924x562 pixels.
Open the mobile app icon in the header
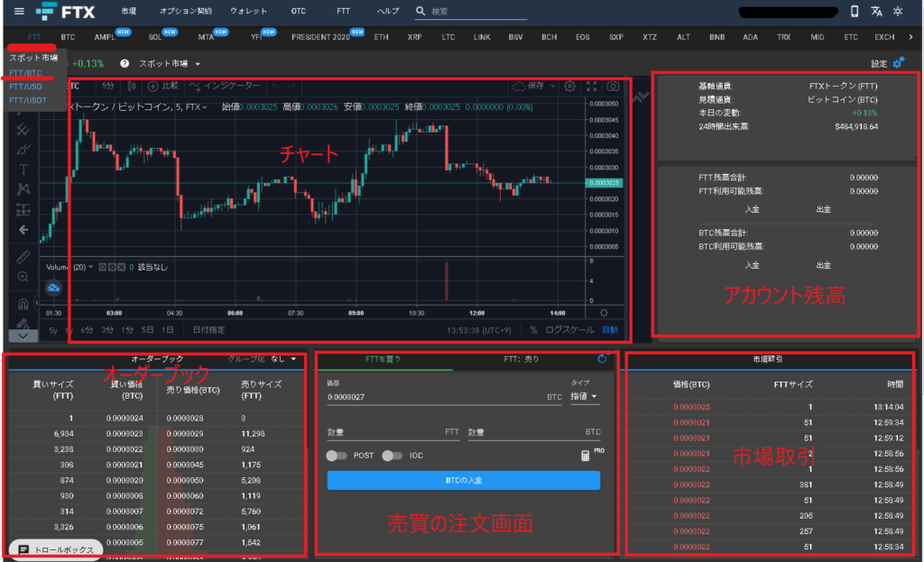click(855, 11)
